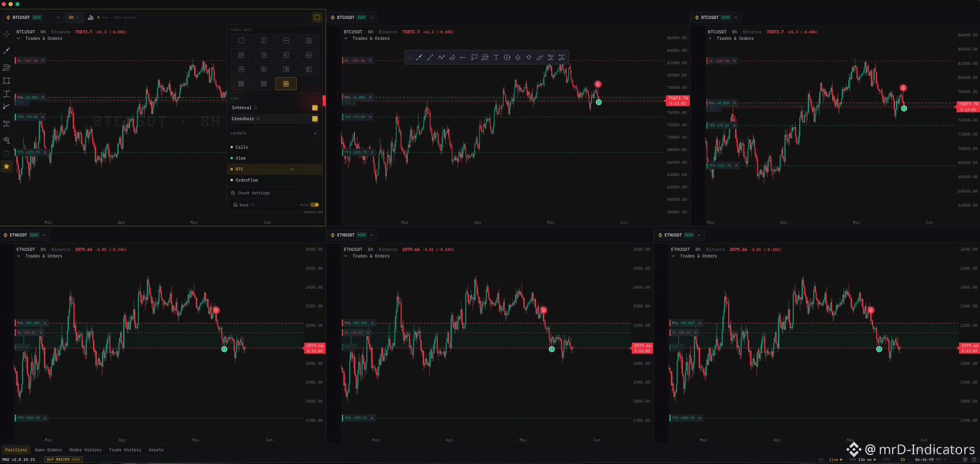The image size is (980, 464).
Task: Select the rectangle shape tool in left sidebar
Action: pyautogui.click(x=7, y=81)
